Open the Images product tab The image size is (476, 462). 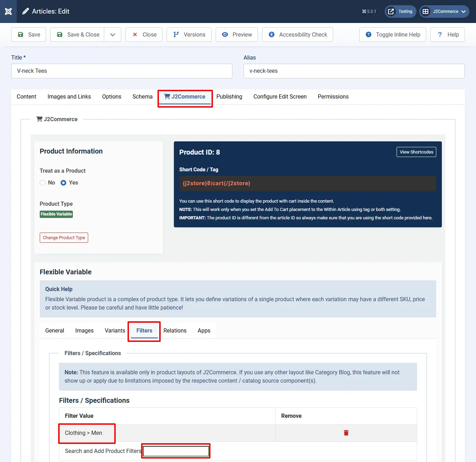point(84,331)
